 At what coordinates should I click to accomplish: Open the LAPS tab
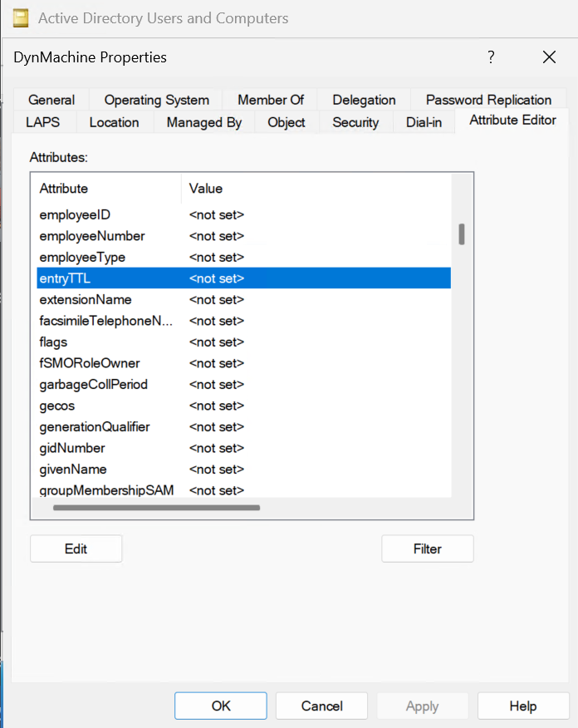click(x=44, y=121)
